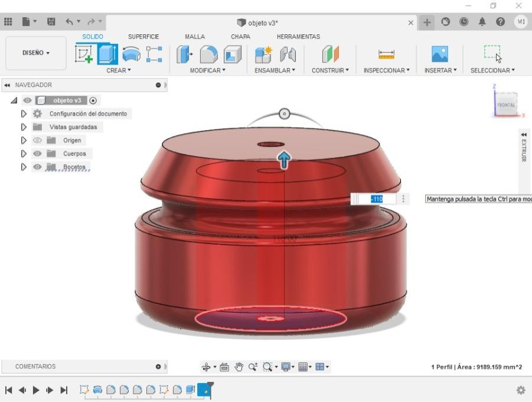
Task: Switch to the SÓLIDO tab
Action: coord(93,37)
